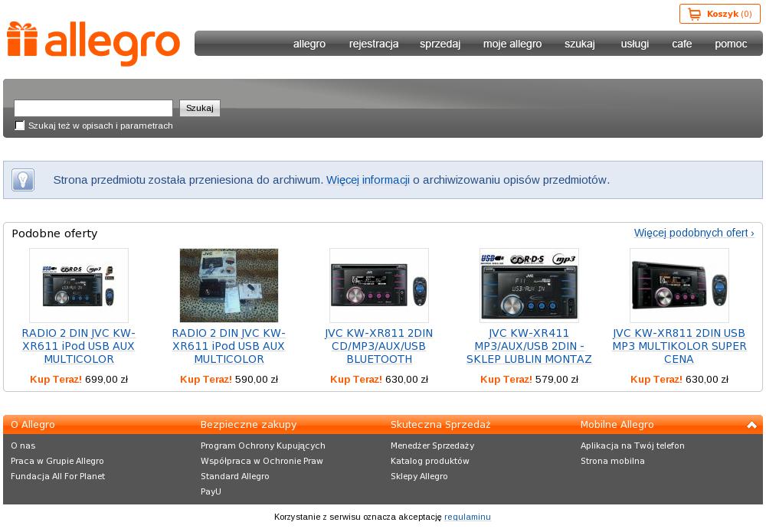Open 'RADIO 2 DIN JVC KW-XR611' link priced 699,00 zł
This screenshot has height=532, width=766.
[x=79, y=346]
